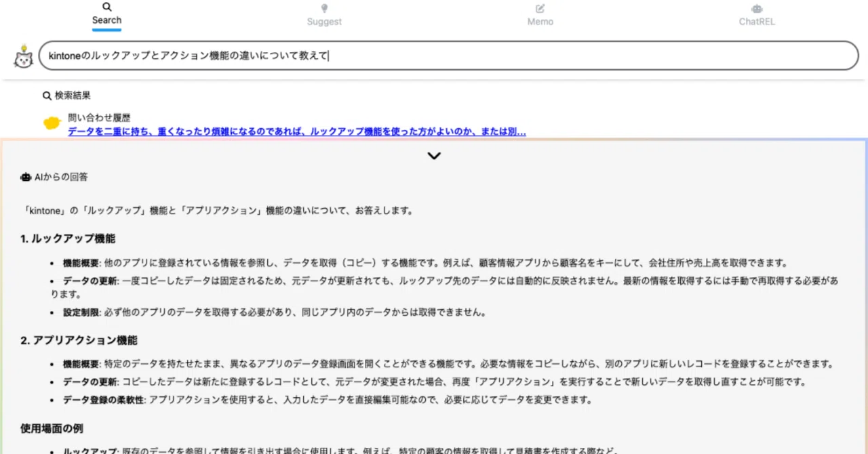Click the robot icon beside AIからの回答
The width and height of the screenshot is (868, 454).
coord(26,177)
